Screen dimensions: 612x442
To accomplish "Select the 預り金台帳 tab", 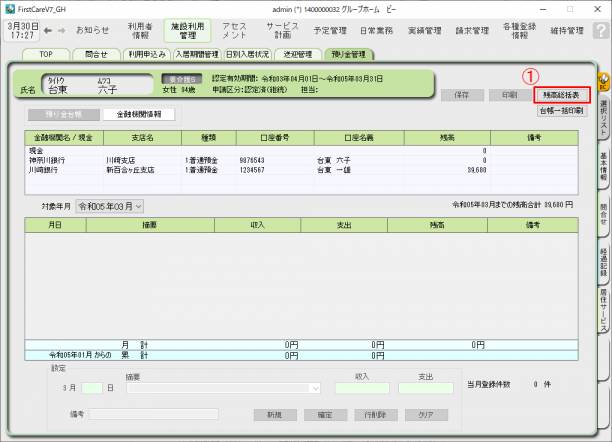I will tap(60, 114).
